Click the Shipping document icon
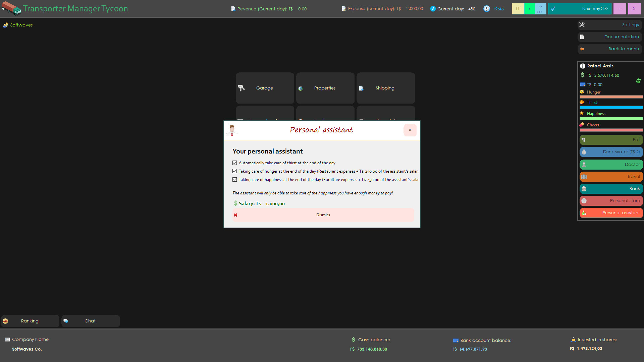Image resolution: width=644 pixels, height=362 pixels. (362, 88)
